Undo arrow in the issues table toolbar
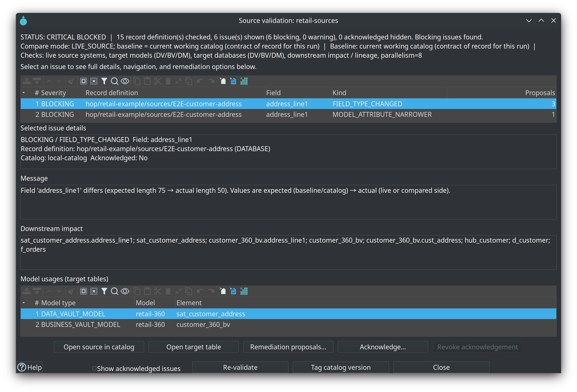The height and width of the screenshot is (392, 577). [x=200, y=81]
